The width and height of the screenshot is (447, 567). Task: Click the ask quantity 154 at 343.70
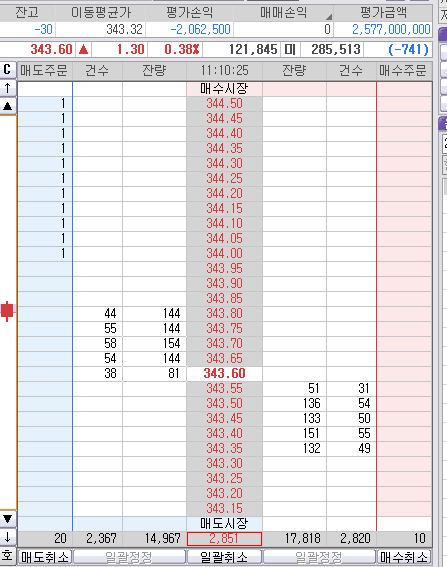171,344
